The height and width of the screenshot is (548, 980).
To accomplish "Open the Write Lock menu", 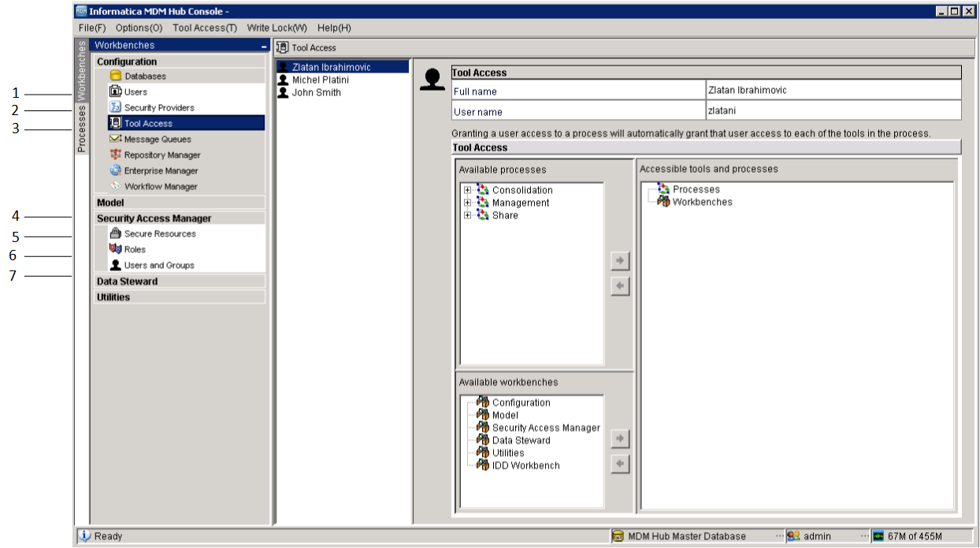I will tap(277, 28).
